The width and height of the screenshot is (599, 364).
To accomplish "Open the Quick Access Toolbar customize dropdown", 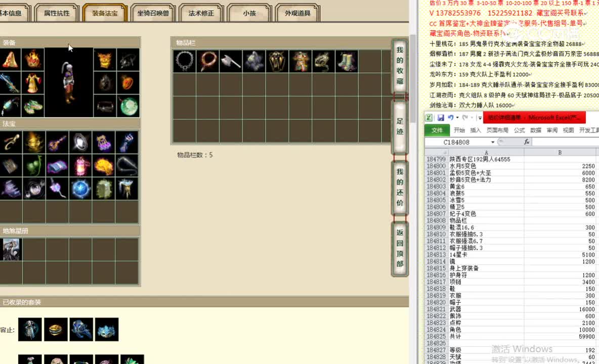I will 480,118.
